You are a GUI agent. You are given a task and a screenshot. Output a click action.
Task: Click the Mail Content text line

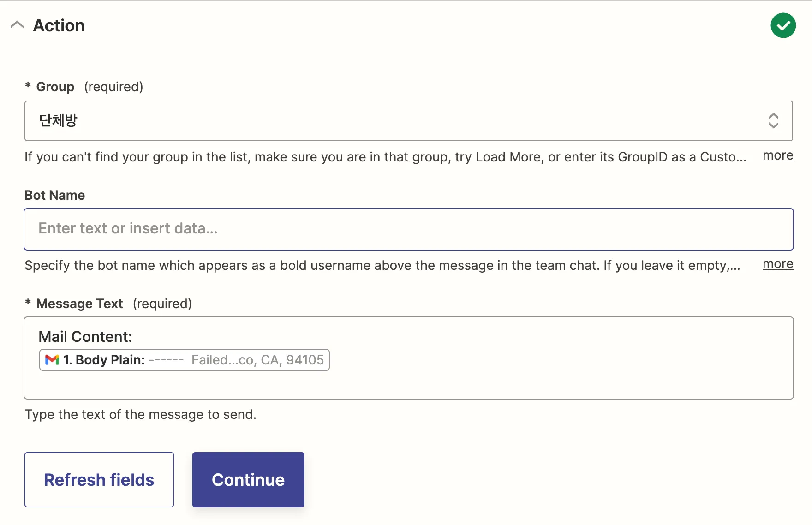point(85,337)
